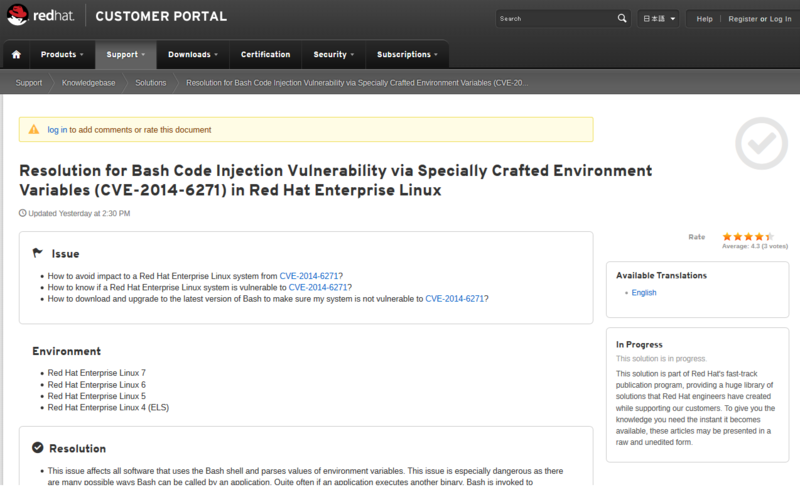The height and width of the screenshot is (492, 800).
Task: Open the language selector dropdown
Action: [x=659, y=19]
